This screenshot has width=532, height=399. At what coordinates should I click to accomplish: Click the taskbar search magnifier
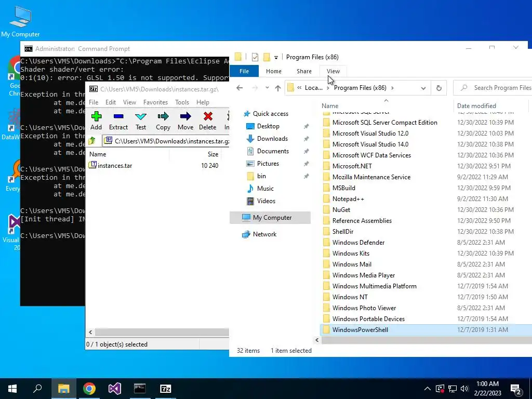pyautogui.click(x=37, y=389)
